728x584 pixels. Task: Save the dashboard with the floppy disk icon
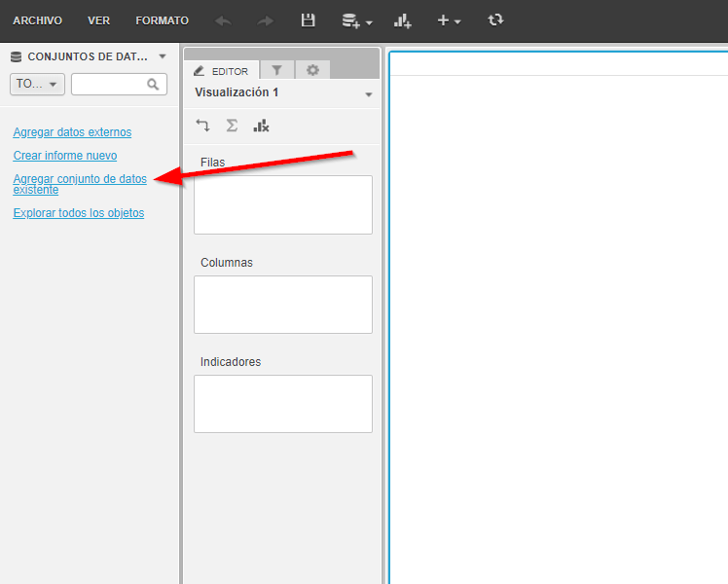(x=308, y=20)
